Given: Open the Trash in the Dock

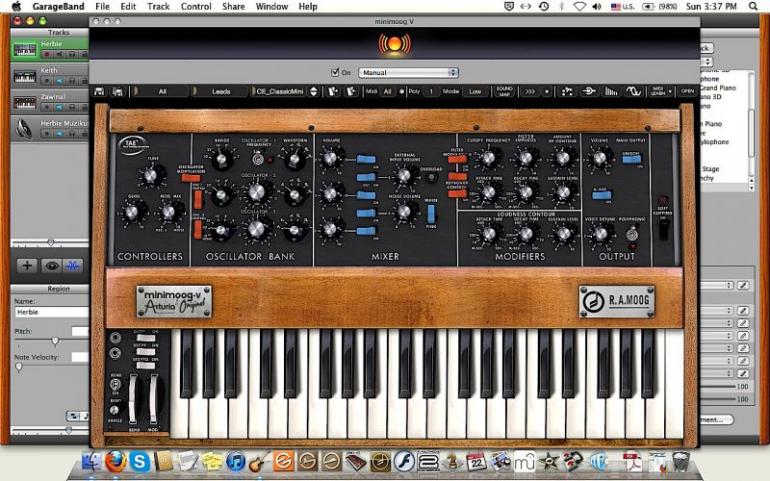Looking at the screenshot, I should [x=681, y=462].
